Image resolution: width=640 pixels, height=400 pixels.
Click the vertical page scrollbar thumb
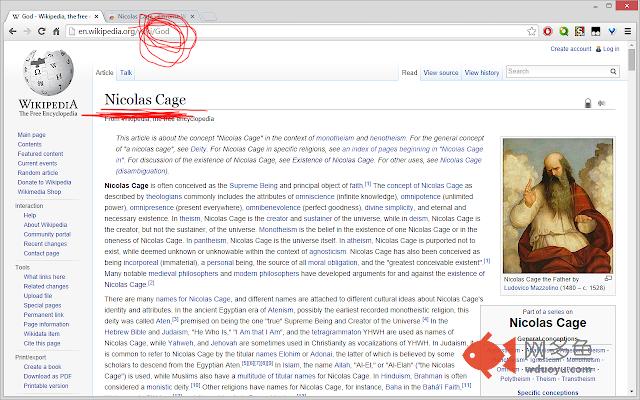pos(632,60)
